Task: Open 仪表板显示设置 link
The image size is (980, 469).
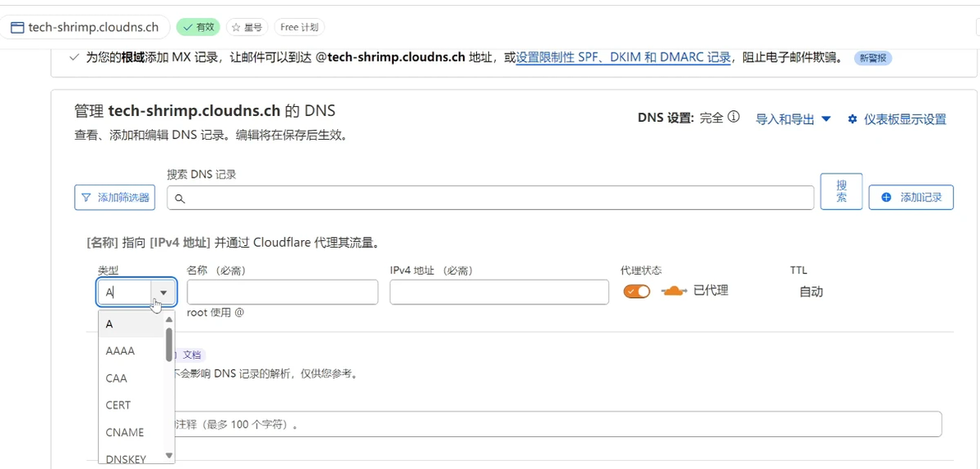Action: pyautogui.click(x=897, y=119)
